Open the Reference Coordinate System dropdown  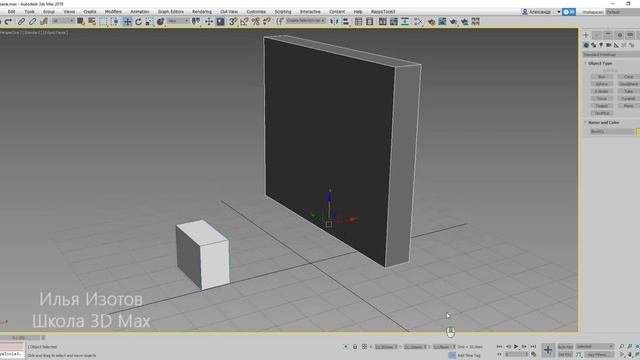coord(178,21)
